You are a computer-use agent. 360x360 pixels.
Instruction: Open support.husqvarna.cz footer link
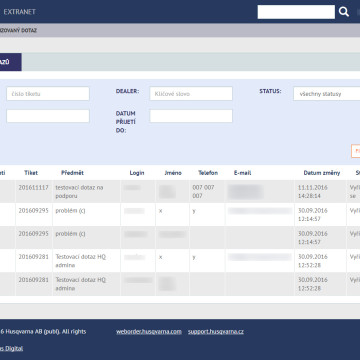click(x=216, y=332)
